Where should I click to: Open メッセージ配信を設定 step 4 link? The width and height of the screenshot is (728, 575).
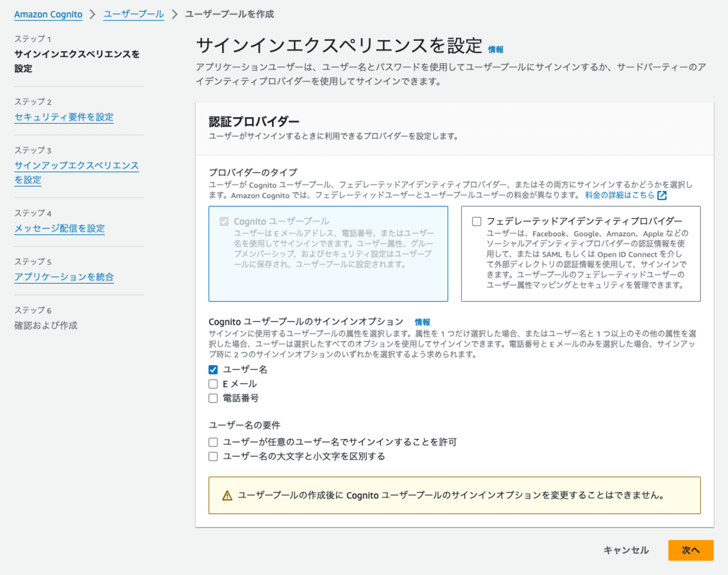click(60, 228)
